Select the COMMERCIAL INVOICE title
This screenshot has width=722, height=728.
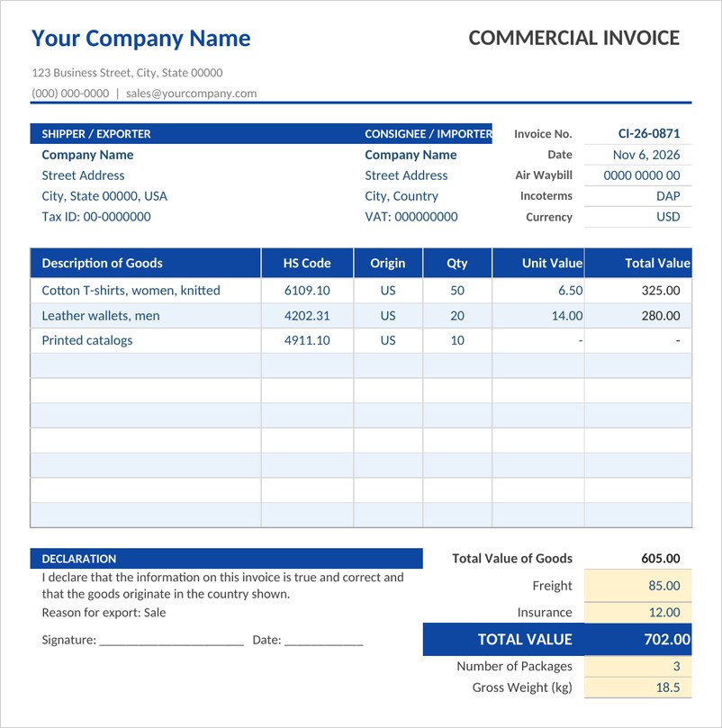[x=573, y=38]
